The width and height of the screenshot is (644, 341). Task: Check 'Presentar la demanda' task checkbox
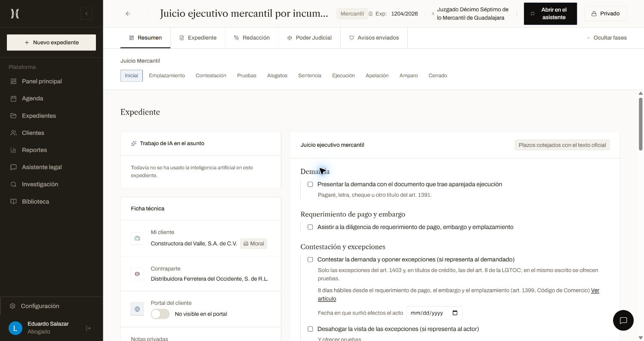[310, 184]
